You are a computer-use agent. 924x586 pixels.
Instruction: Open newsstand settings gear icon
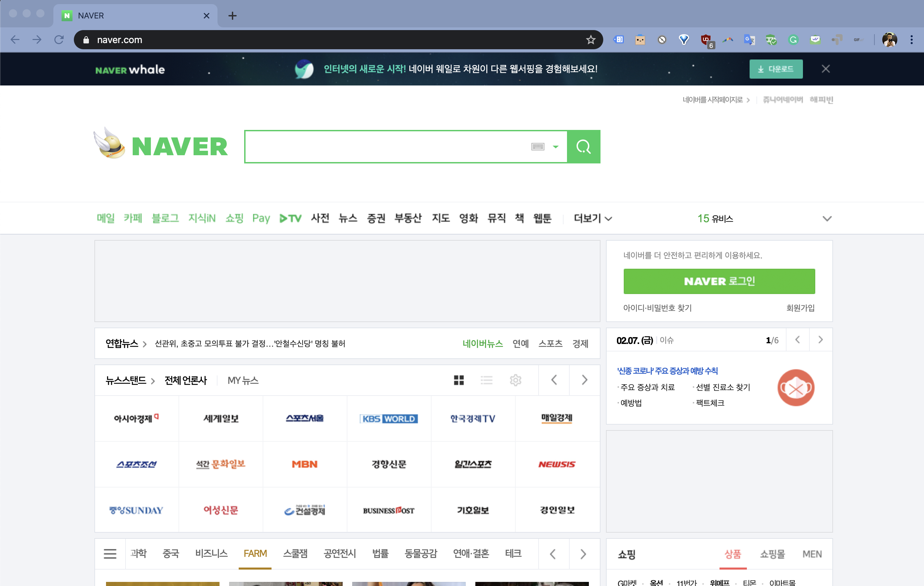tap(515, 380)
